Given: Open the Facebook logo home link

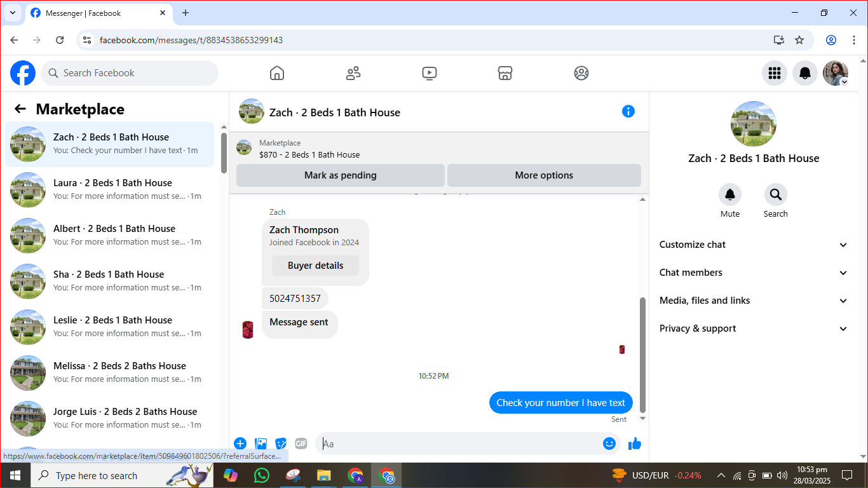Looking at the screenshot, I should pos(23,73).
